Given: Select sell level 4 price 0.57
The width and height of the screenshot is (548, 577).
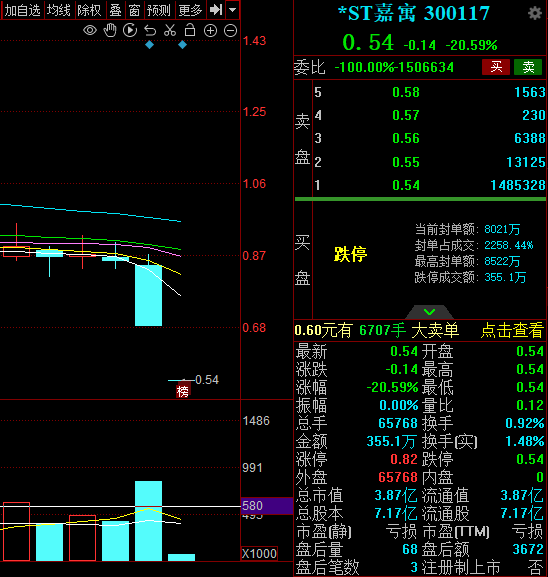Looking at the screenshot, I should (406, 115).
